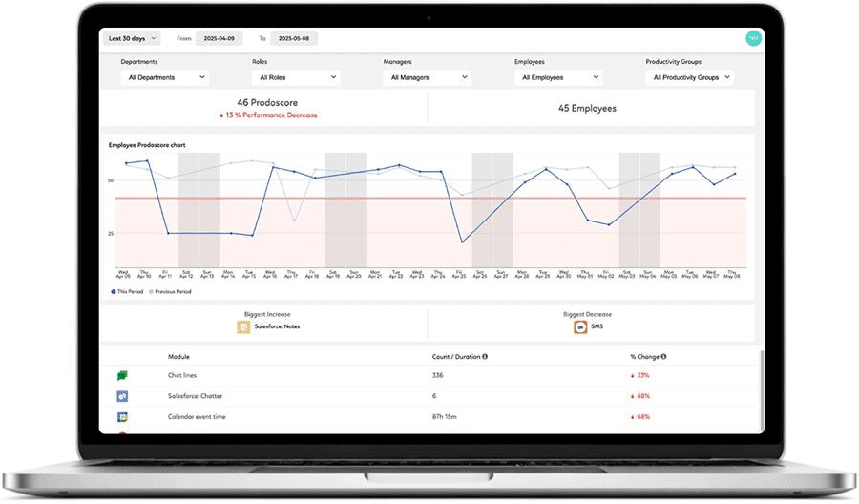This screenshot has height=504, width=859.
Task: Click the % Change info icon
Action: click(x=663, y=357)
